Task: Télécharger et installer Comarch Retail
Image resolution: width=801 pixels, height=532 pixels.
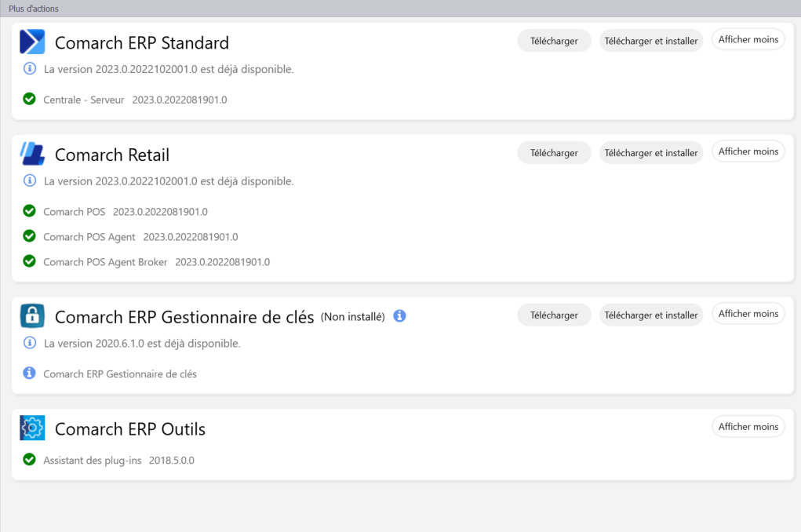Action: click(x=651, y=153)
